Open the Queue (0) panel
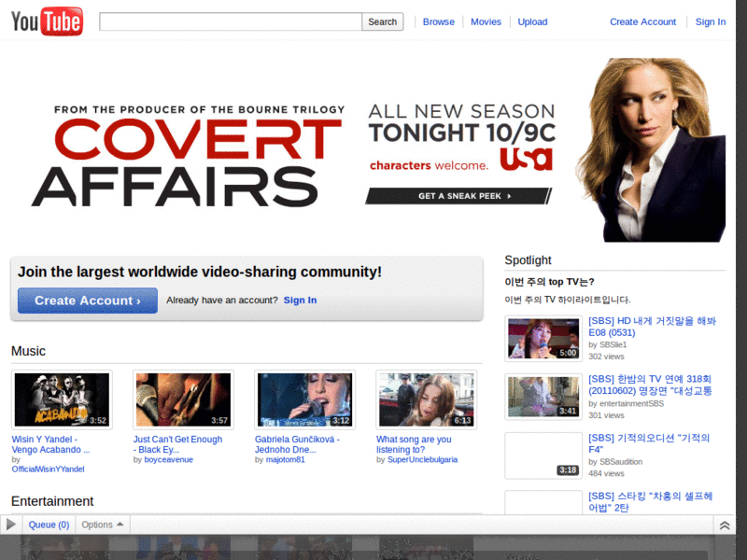747x560 pixels. [x=49, y=524]
